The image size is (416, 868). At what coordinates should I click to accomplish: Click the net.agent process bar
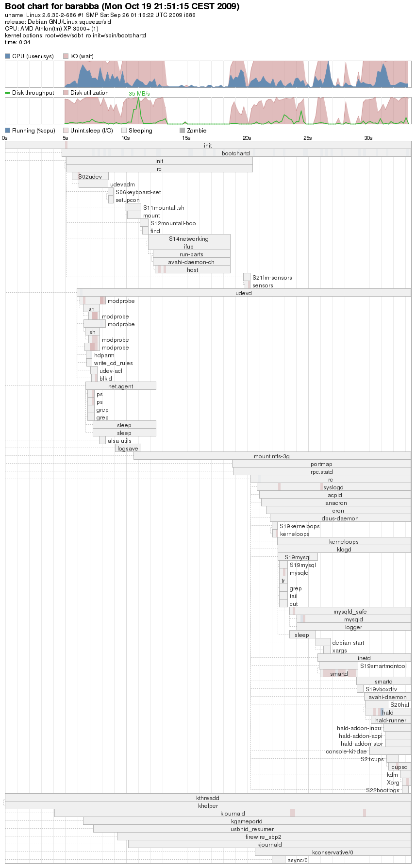[x=121, y=386]
